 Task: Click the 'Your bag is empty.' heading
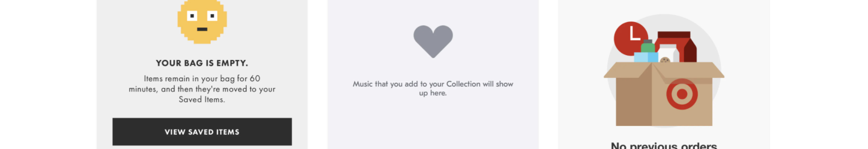202,63
